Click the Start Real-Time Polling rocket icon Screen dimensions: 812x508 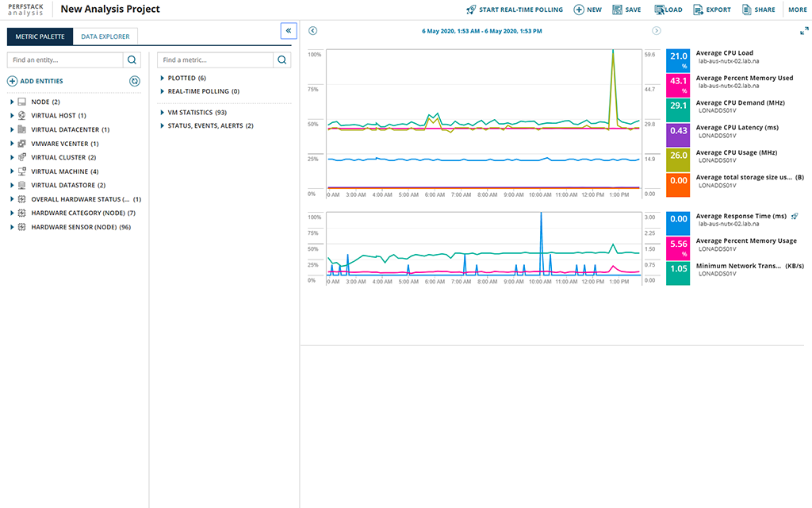click(x=472, y=10)
